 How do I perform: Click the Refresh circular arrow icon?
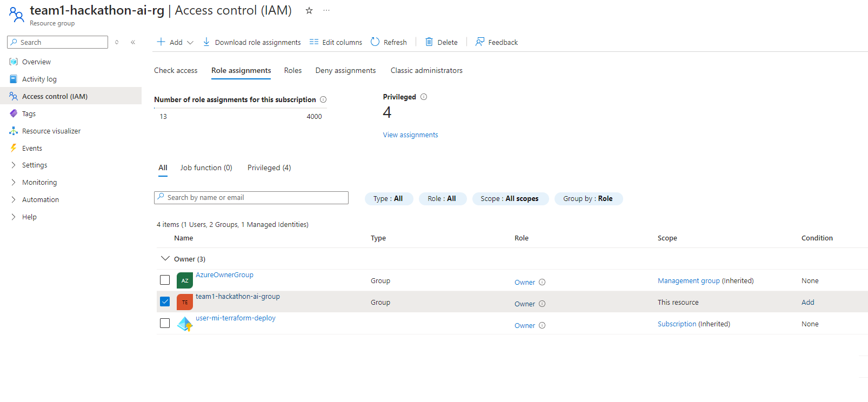pos(375,42)
